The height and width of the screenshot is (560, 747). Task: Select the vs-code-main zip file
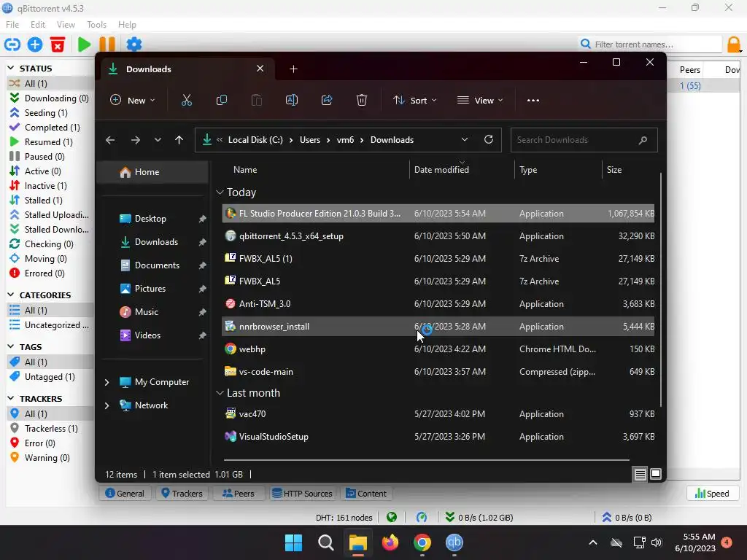point(438,371)
